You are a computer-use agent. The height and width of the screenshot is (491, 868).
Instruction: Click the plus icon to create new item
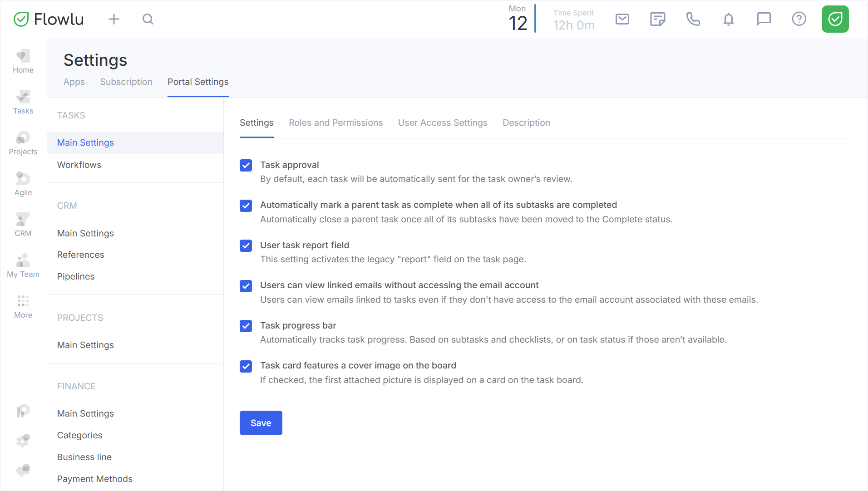[x=114, y=19]
